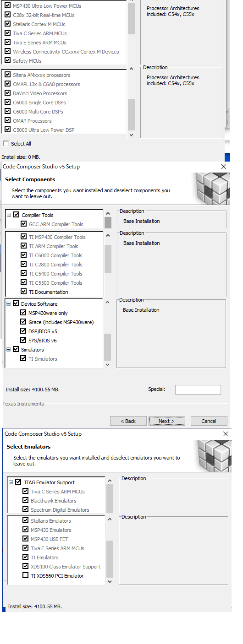Uncheck Sitara AMxxxx processors
Viewport: 243px width, 644px height.
(x=7, y=75)
